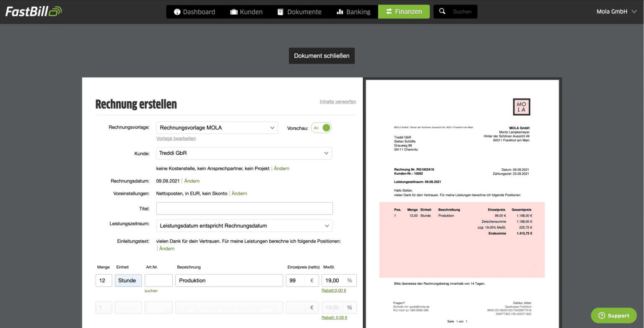Click Ändern below the Einleitungstext
The height and width of the screenshot is (328, 644).
pos(167,249)
